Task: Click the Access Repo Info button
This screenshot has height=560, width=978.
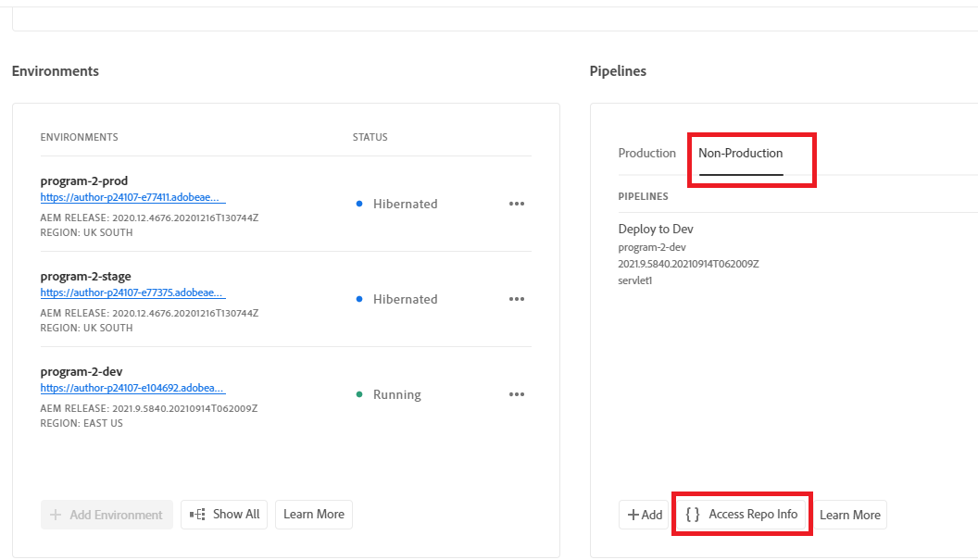Action: pos(743,515)
